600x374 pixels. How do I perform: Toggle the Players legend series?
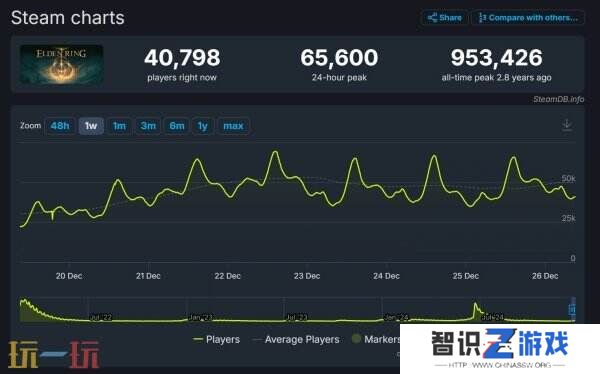point(217,339)
